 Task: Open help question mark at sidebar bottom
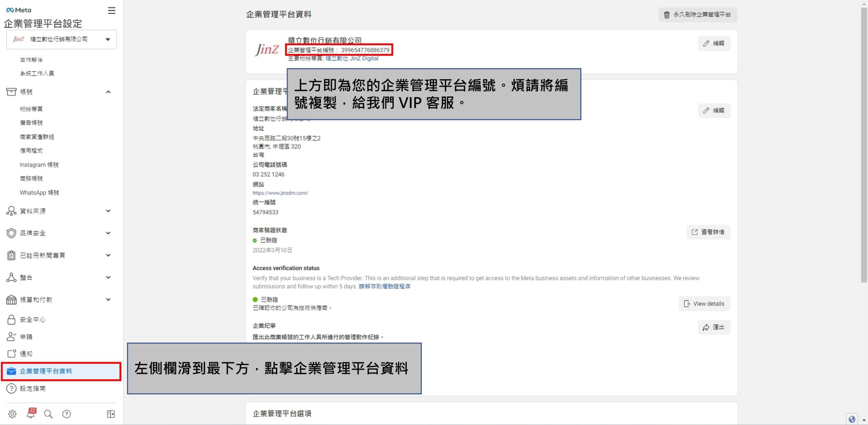tap(66, 414)
